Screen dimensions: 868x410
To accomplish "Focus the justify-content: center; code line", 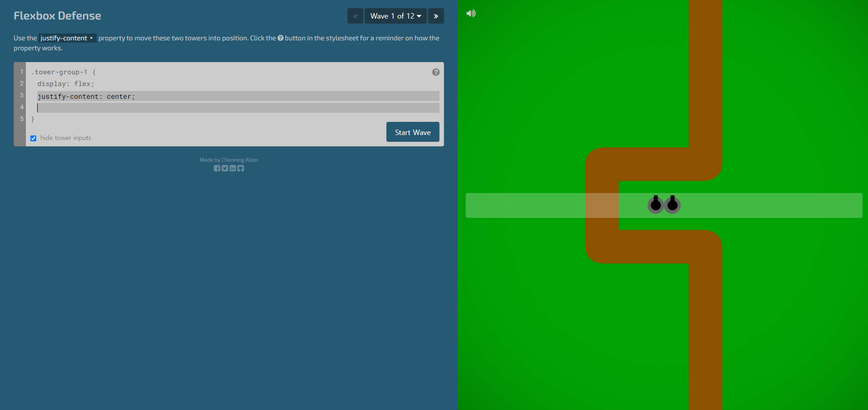I will pos(238,96).
